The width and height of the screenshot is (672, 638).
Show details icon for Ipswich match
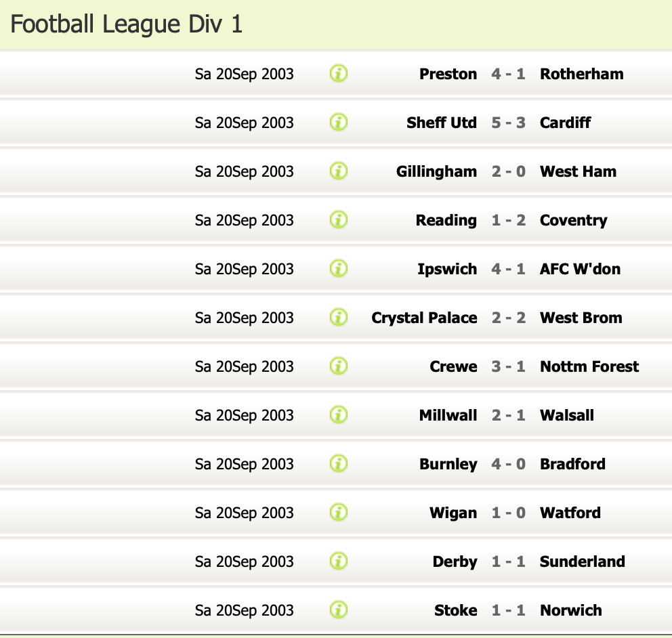click(x=339, y=268)
